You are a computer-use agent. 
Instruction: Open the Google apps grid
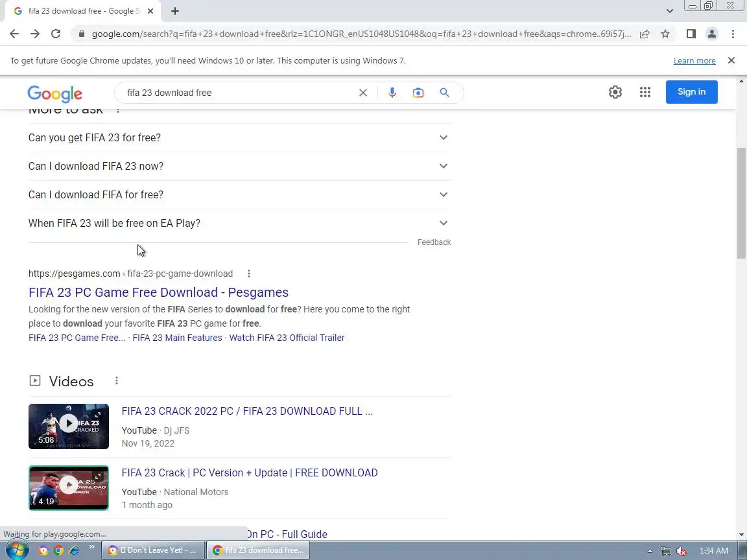(645, 92)
